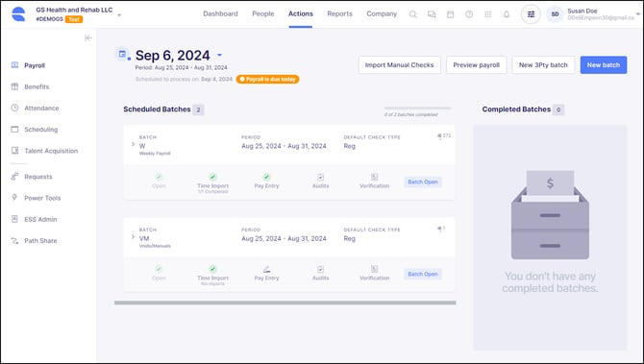Click Audits step icon in W batch
This screenshot has width=644, height=364.
[320, 177]
